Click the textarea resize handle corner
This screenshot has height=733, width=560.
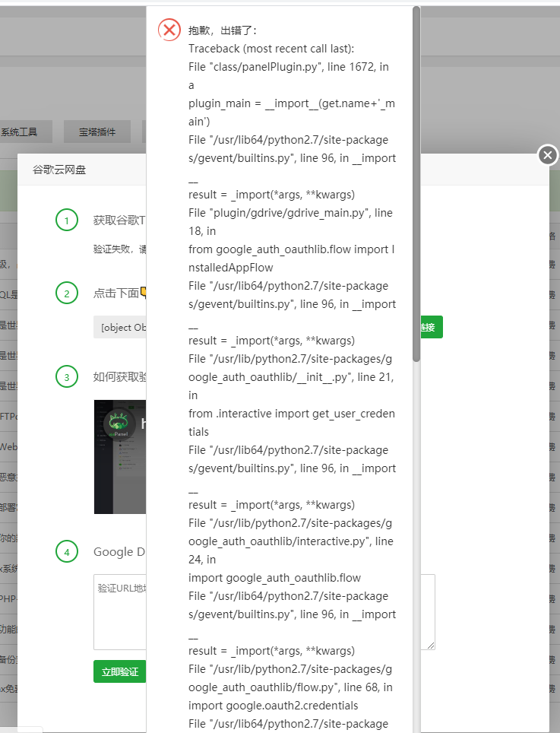tap(431, 646)
